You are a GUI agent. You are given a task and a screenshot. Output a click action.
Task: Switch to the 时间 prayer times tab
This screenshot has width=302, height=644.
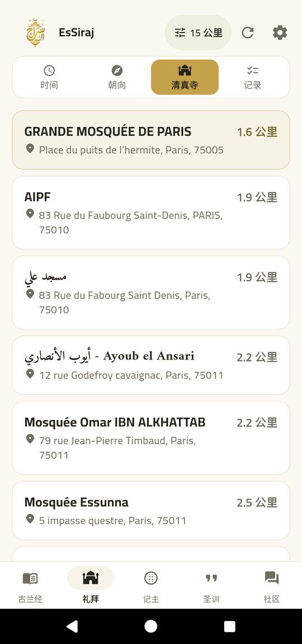(x=49, y=77)
